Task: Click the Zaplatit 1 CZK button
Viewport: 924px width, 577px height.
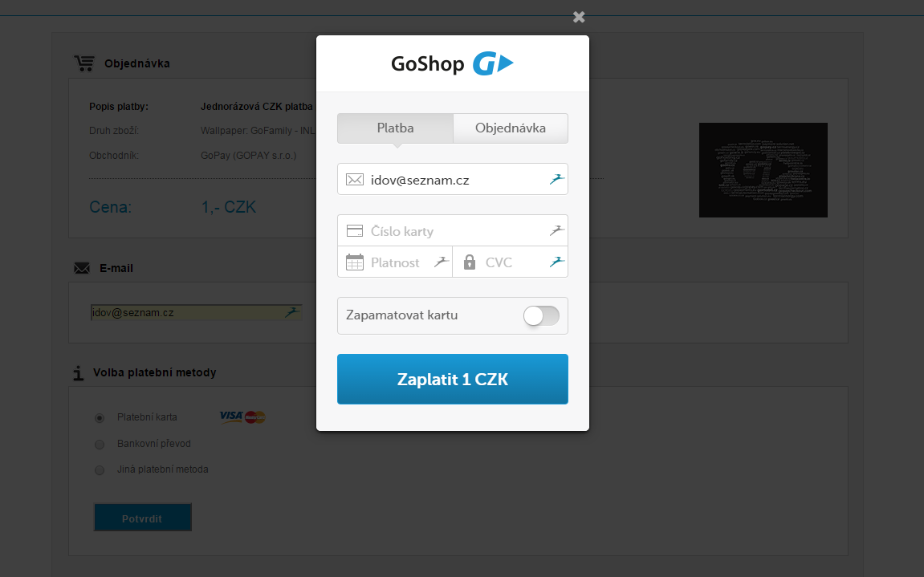Action: [453, 379]
